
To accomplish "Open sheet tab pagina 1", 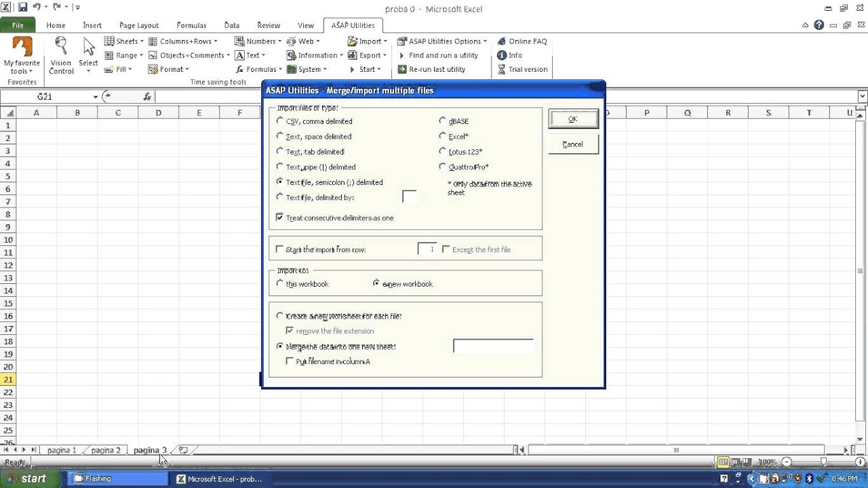I will pos(62,450).
